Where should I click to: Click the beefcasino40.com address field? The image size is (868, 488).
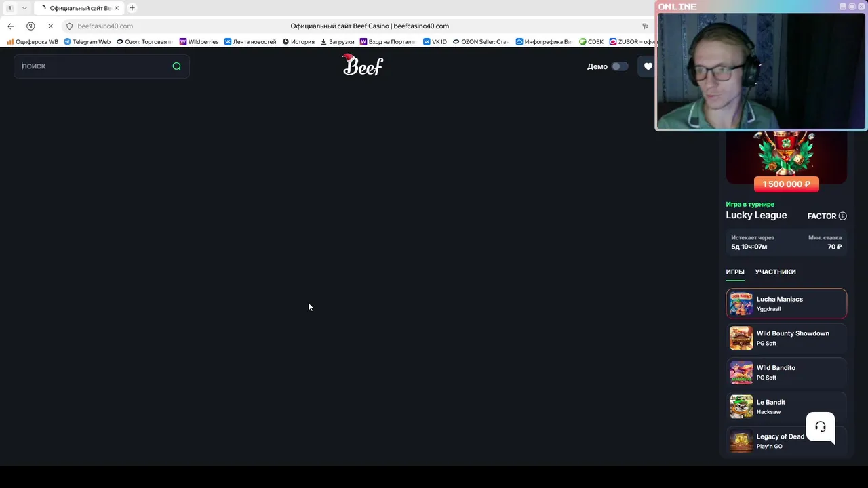coord(105,26)
